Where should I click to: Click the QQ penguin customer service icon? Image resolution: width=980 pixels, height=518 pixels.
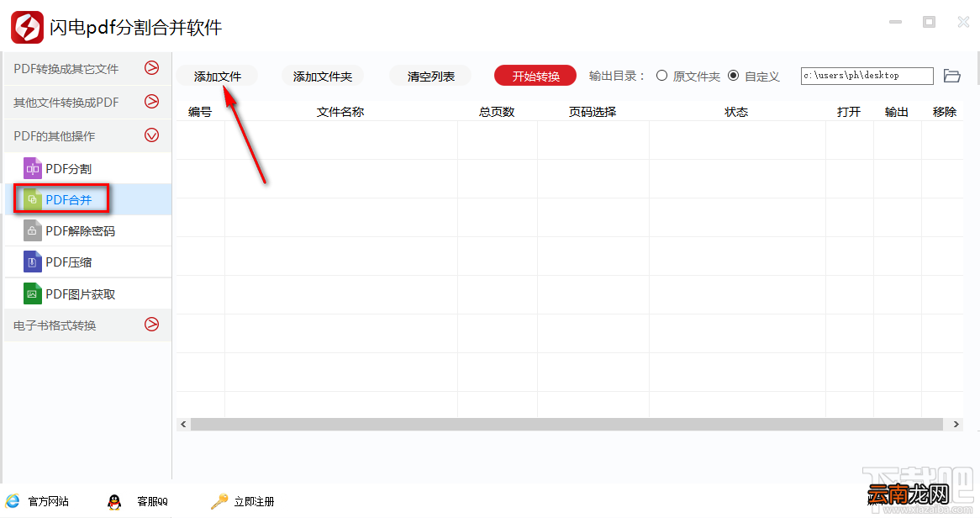tap(113, 501)
